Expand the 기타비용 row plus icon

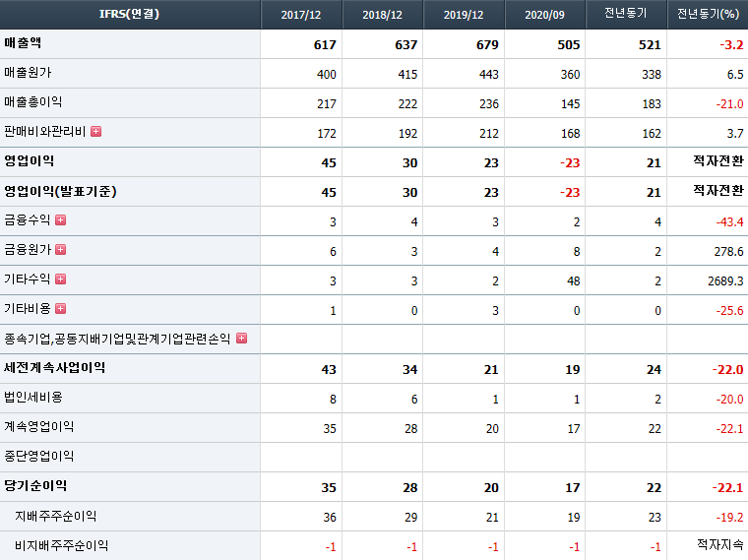(x=61, y=309)
